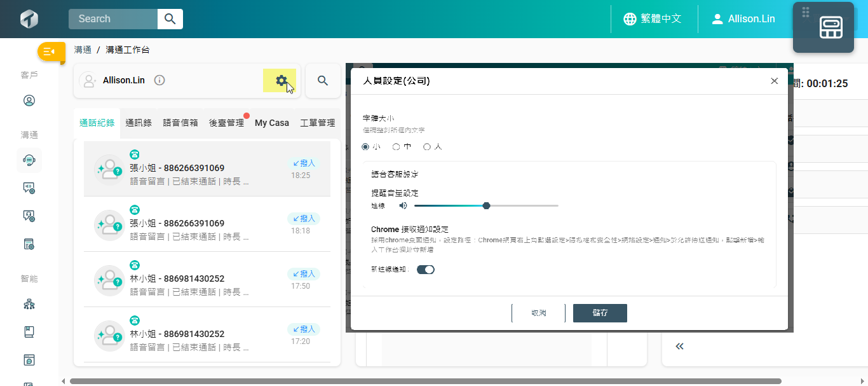Image resolution: width=868 pixels, height=386 pixels.
Task: Select the 小 font size radio button
Action: 365,147
